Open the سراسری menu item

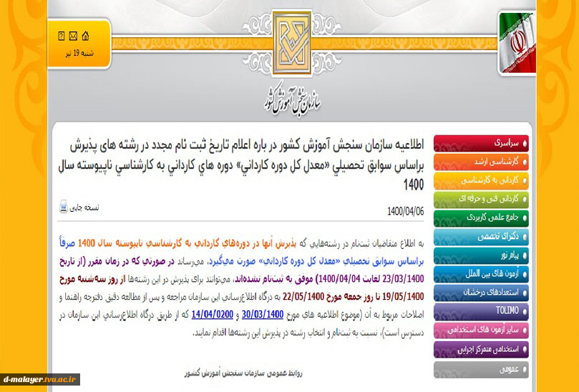(x=481, y=143)
